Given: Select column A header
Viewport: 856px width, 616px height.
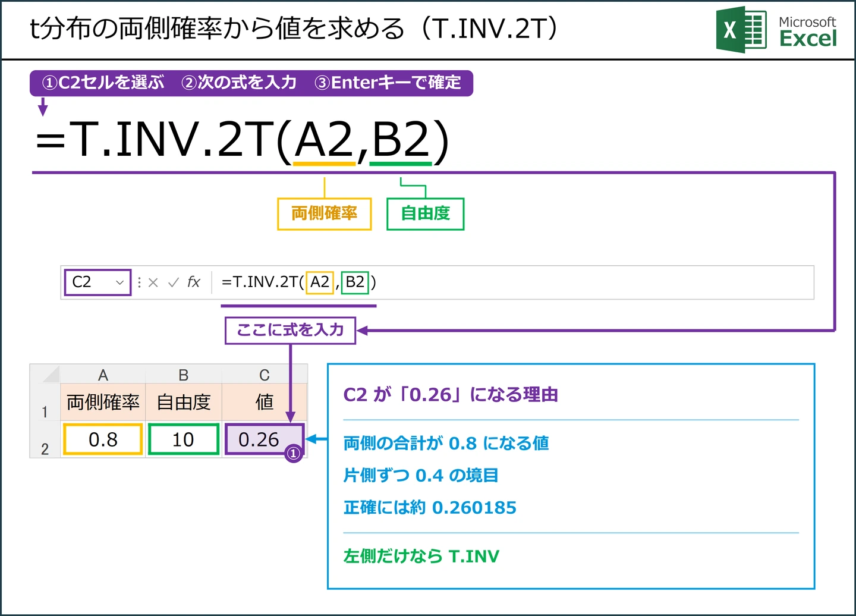Looking at the screenshot, I should [x=103, y=375].
